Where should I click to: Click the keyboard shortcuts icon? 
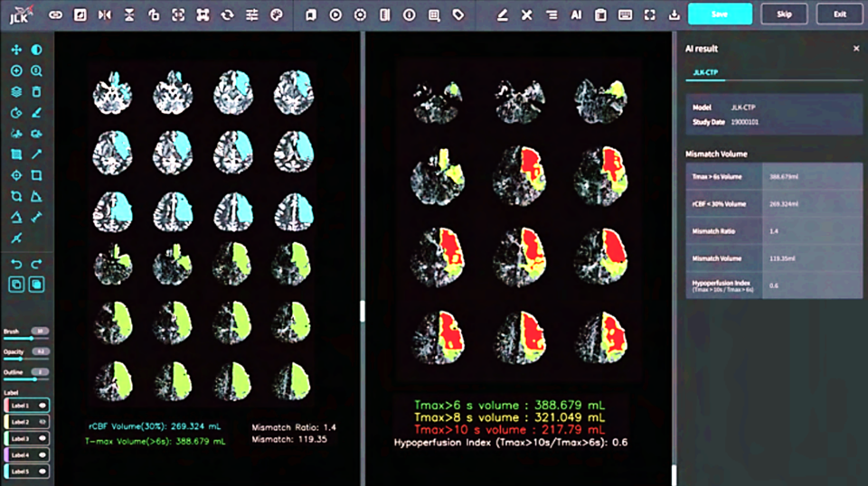coord(625,14)
